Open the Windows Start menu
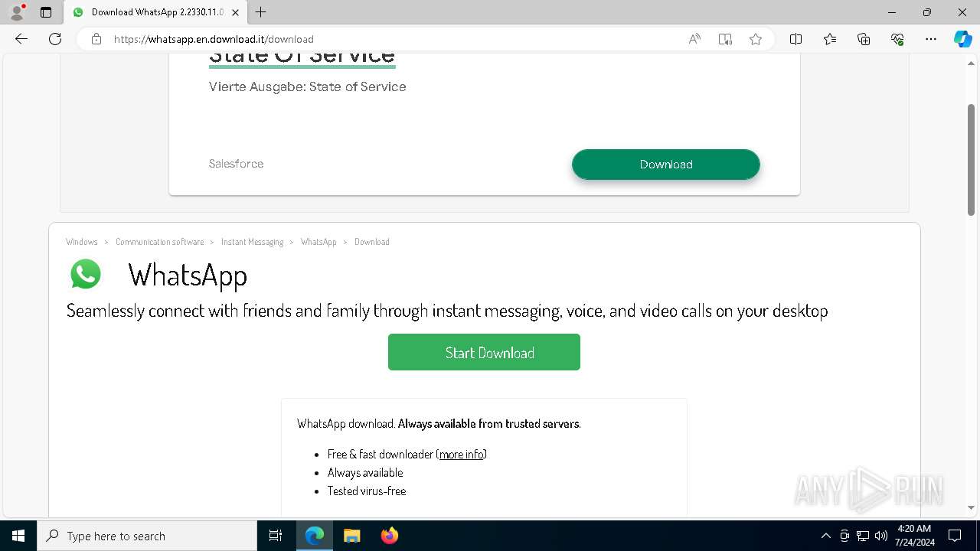Viewport: 980px width, 551px height. click(x=18, y=536)
